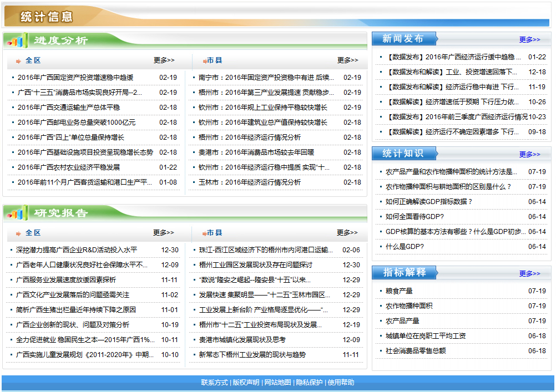556x392 pixels.
Task: Open 更多>> for 研究报告 市县 list
Action: (347, 232)
